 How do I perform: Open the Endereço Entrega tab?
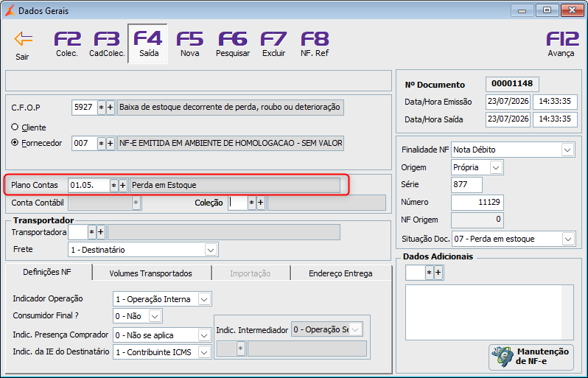(x=340, y=273)
